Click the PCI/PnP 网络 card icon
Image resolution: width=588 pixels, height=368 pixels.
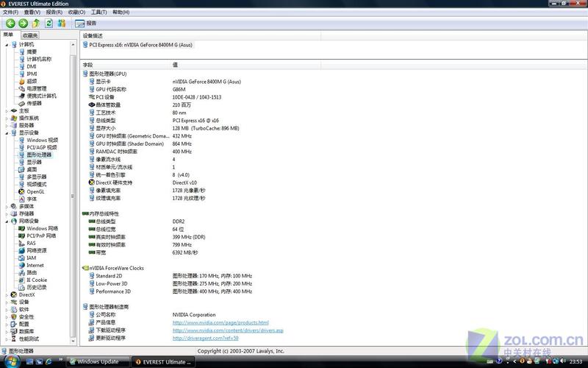click(22, 236)
